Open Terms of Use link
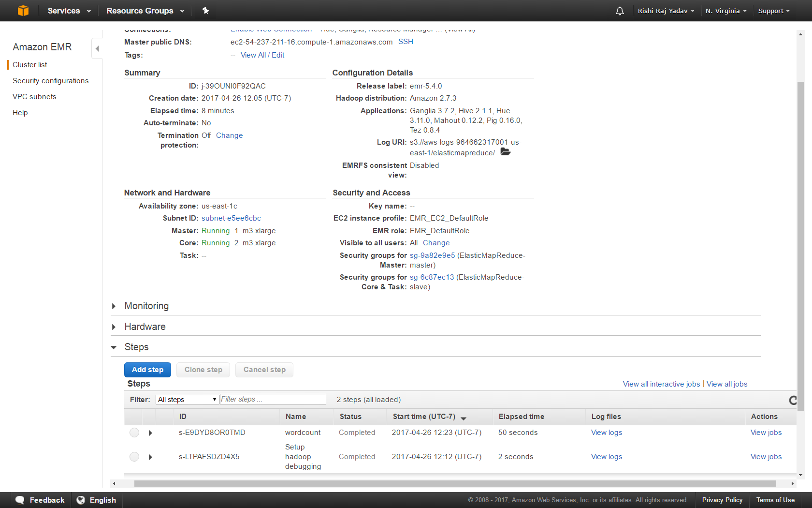Viewport: 812px width, 508px height. click(x=775, y=500)
